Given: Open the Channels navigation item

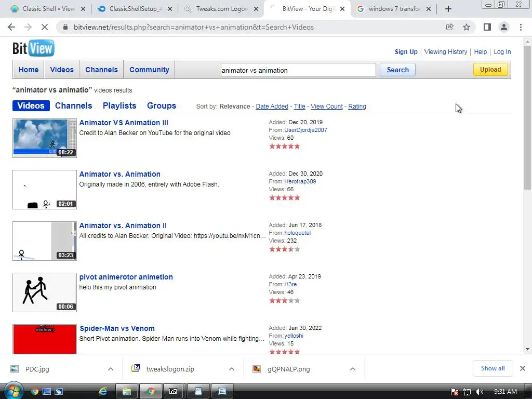Looking at the screenshot, I should coord(101,70).
